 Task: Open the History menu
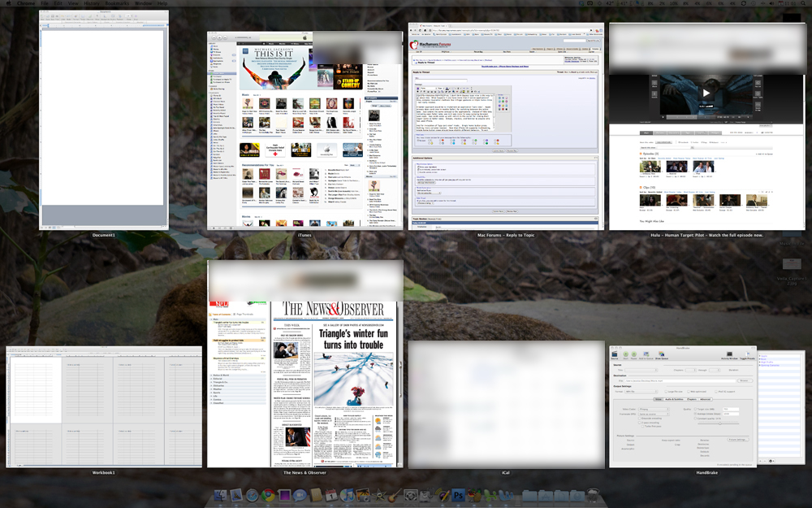pyautogui.click(x=91, y=3)
